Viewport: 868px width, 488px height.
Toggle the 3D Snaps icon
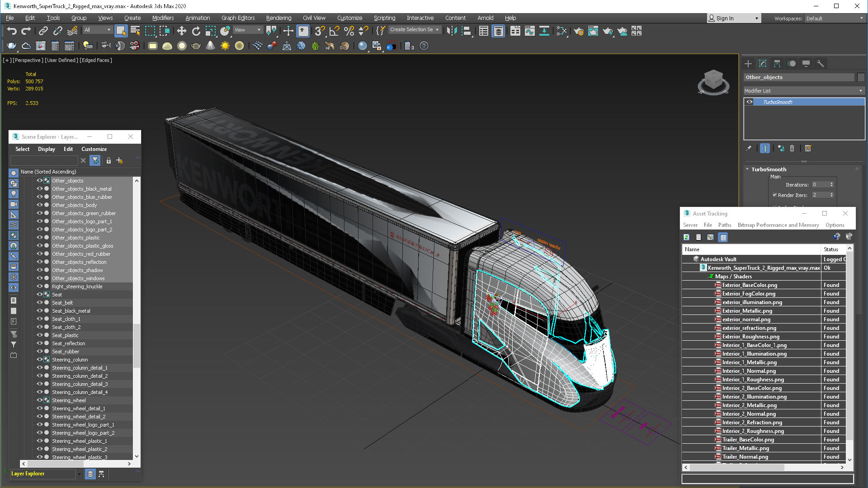[320, 31]
